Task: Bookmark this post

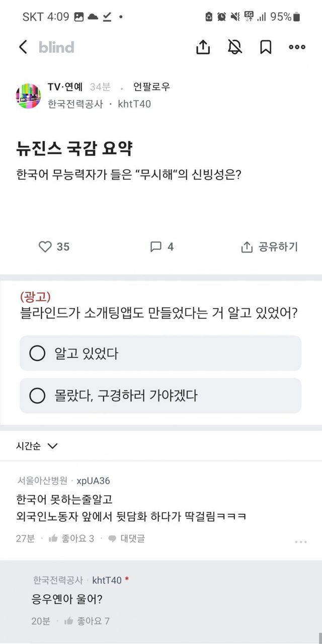Action: 266,47
